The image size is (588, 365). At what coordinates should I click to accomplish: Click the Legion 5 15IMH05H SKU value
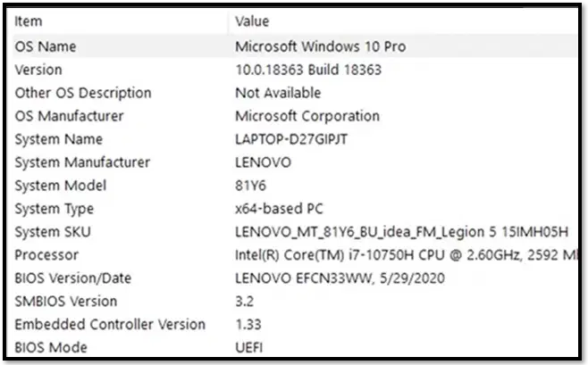point(401,232)
